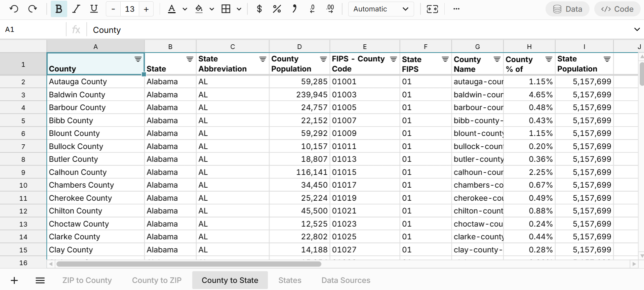
Task: Click the merge cells icon
Action: click(x=432, y=9)
